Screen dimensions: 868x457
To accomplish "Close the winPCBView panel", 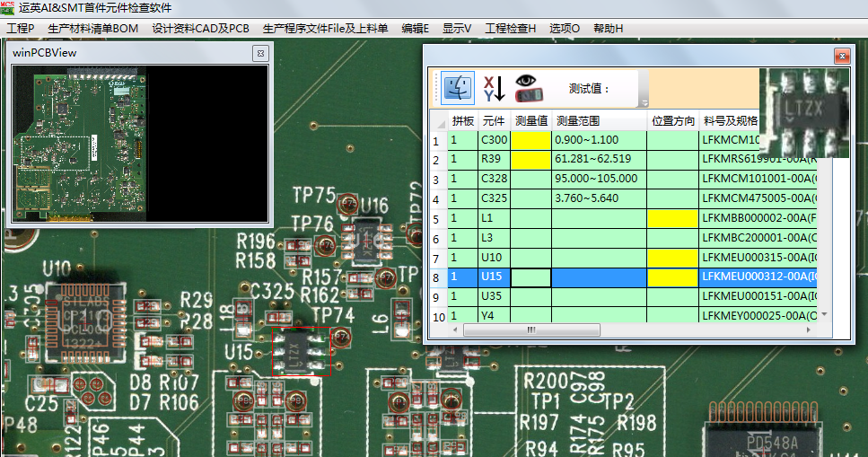I will pyautogui.click(x=260, y=54).
